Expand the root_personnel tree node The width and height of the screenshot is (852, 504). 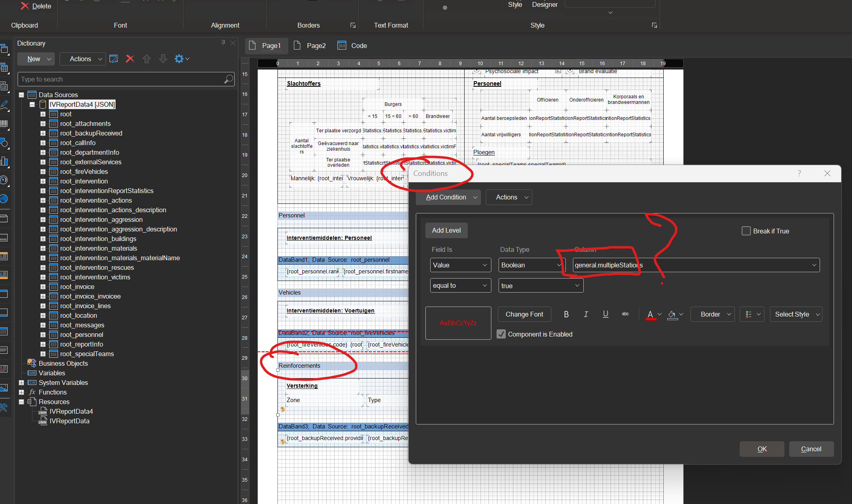point(43,335)
